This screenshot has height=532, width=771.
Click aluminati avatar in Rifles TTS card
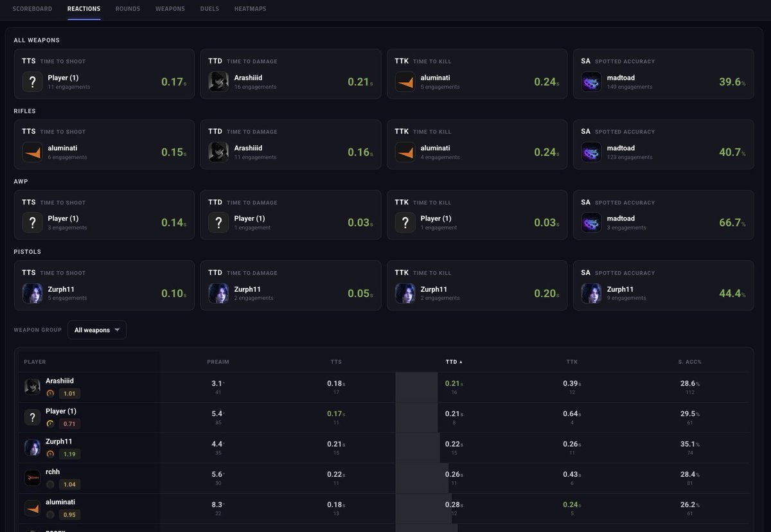point(33,152)
